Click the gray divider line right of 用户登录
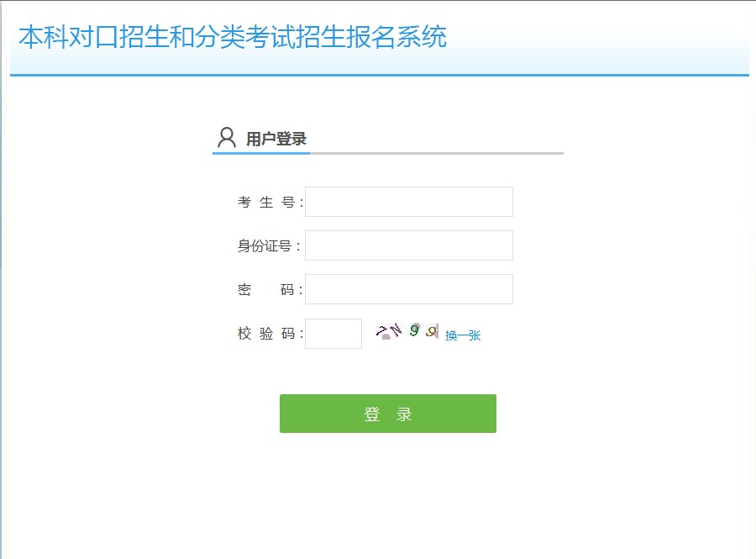This screenshot has height=559, width=756. click(437, 154)
